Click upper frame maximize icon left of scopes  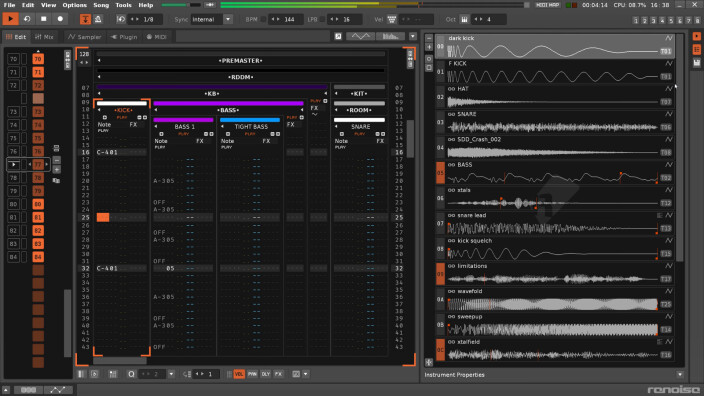[x=338, y=36]
